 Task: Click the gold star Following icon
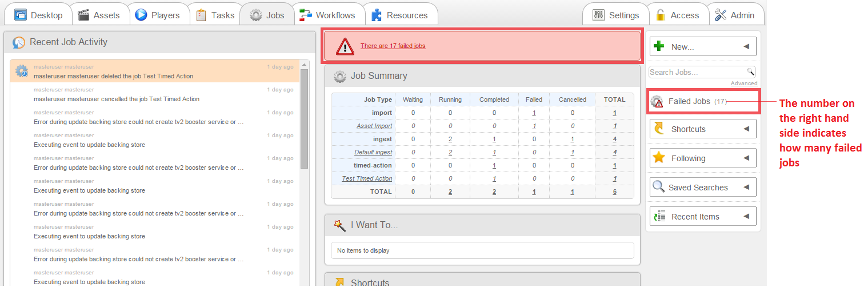(x=659, y=158)
